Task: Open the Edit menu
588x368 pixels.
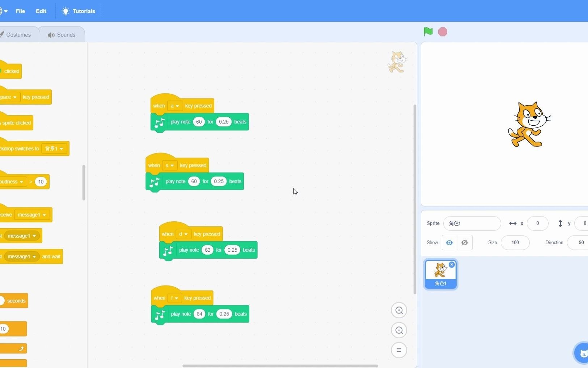Action: (41, 11)
